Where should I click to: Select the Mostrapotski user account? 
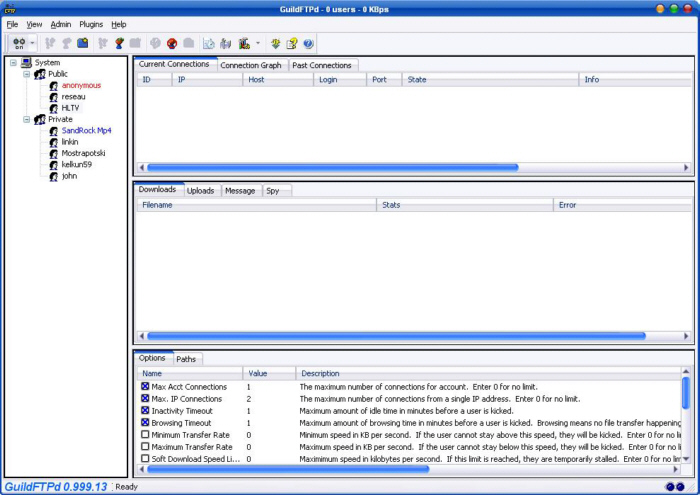(x=83, y=153)
